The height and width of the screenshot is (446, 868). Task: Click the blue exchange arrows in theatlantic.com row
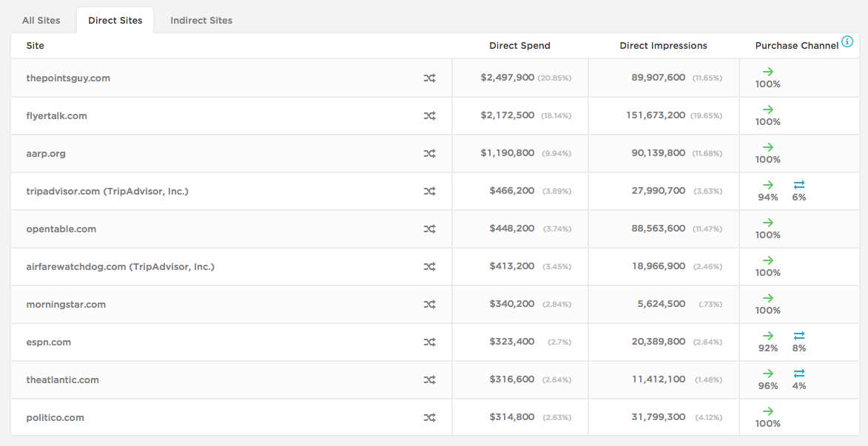[x=798, y=374]
